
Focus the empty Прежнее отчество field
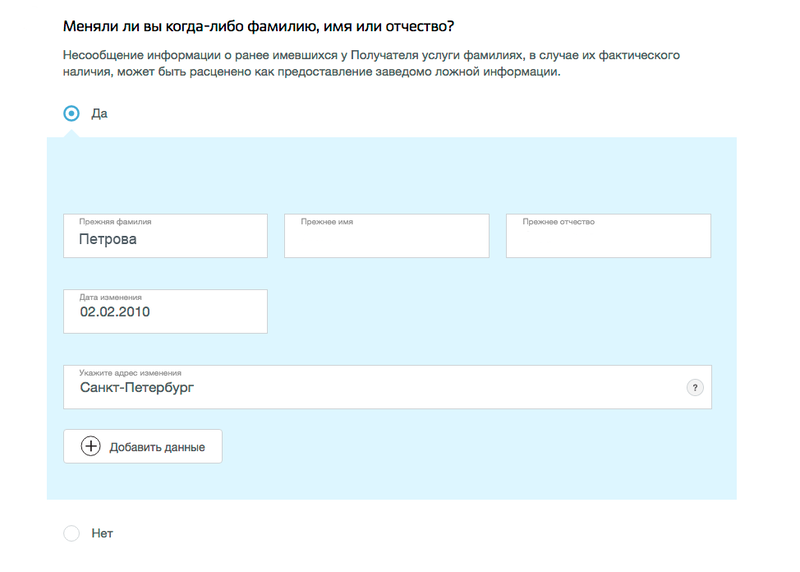pyautogui.click(x=608, y=236)
